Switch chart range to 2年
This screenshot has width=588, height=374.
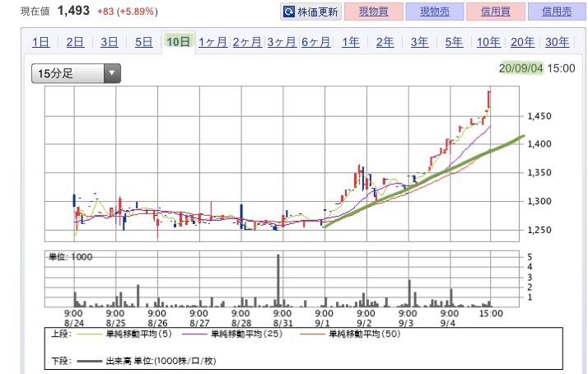385,42
